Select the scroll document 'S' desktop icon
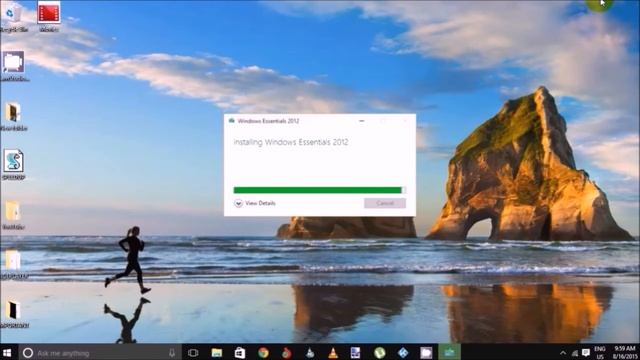This screenshot has height=360, width=640. [13, 164]
